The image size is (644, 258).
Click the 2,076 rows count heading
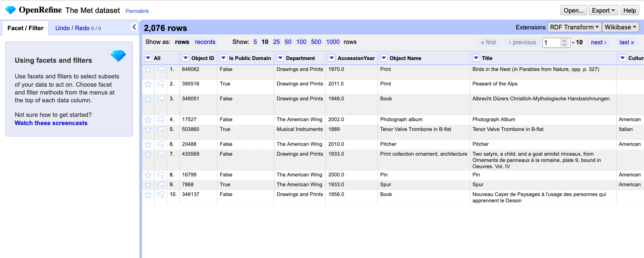coord(165,28)
